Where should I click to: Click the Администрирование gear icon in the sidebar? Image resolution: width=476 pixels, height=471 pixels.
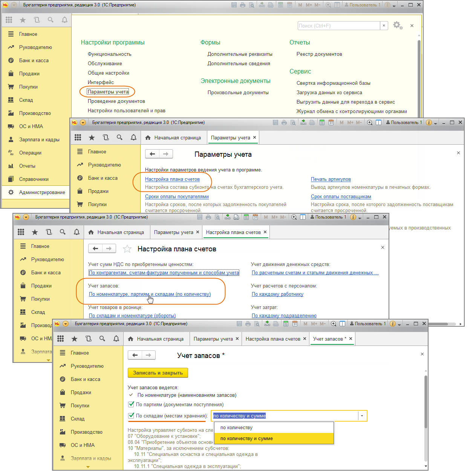(11, 192)
